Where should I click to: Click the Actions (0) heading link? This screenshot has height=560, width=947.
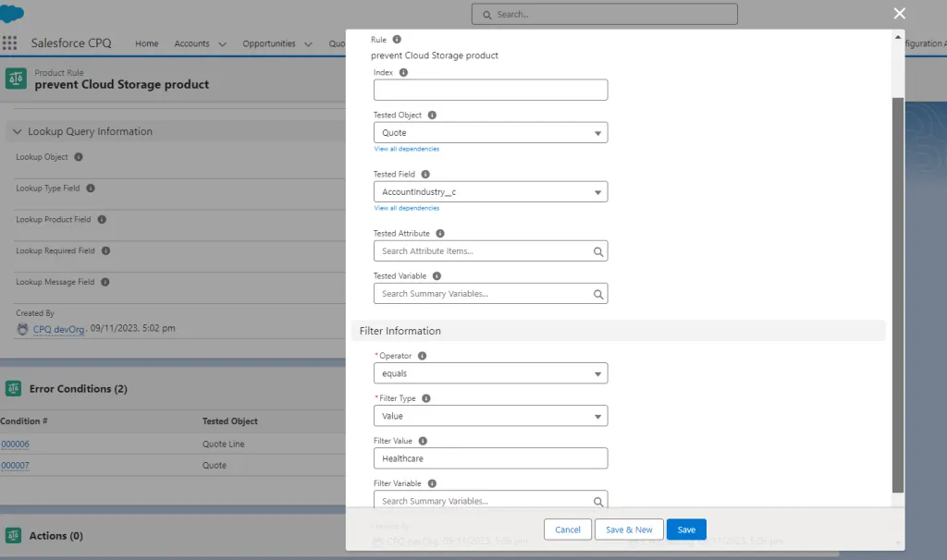pos(56,535)
